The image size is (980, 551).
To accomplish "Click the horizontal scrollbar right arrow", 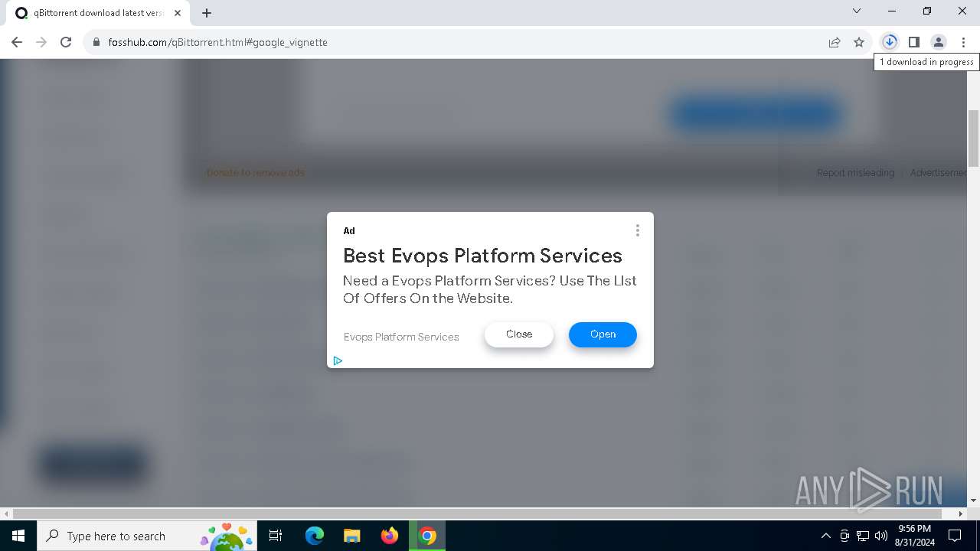I will [962, 514].
